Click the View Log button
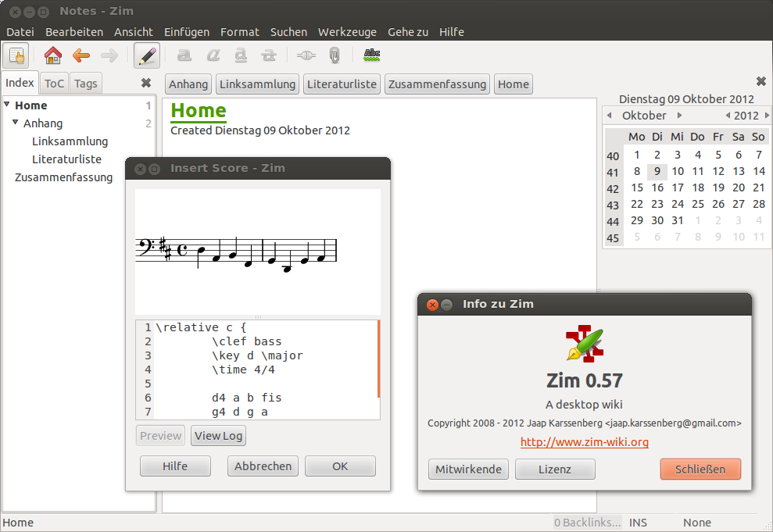Viewport: 773px width, 532px height. click(x=218, y=436)
